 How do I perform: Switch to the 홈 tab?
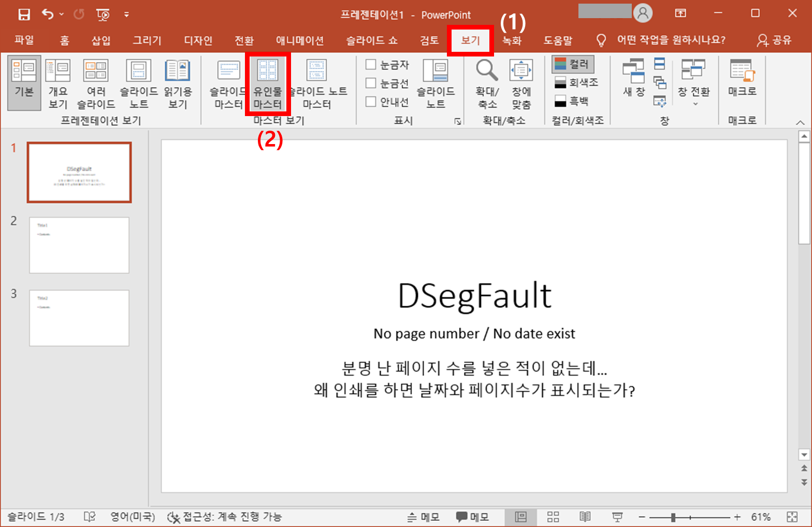64,40
